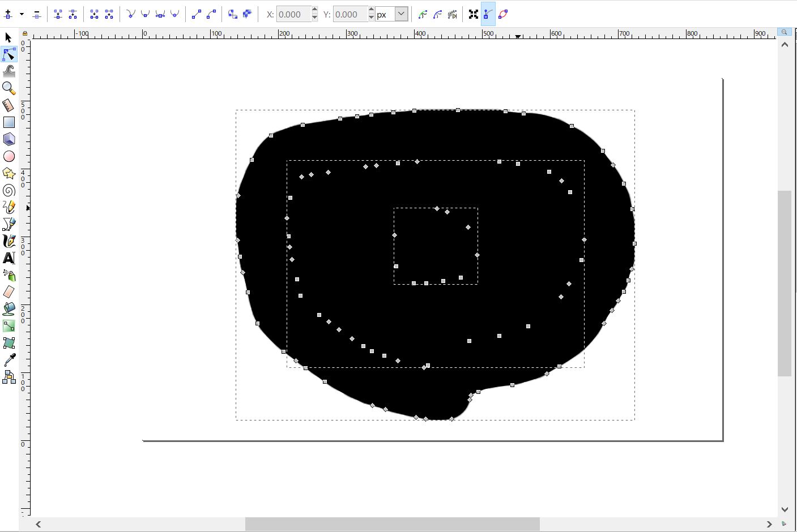797x532 pixels.
Task: Make selected nodes symmetric
Action: (x=160, y=14)
